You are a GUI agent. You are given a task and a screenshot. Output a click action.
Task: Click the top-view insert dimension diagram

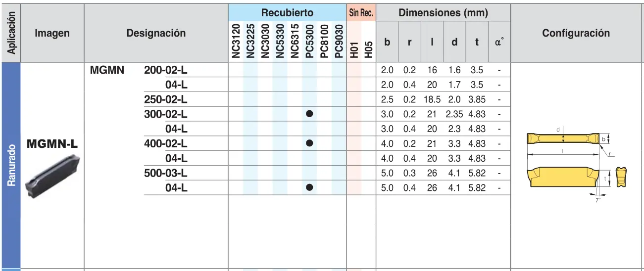pos(565,137)
